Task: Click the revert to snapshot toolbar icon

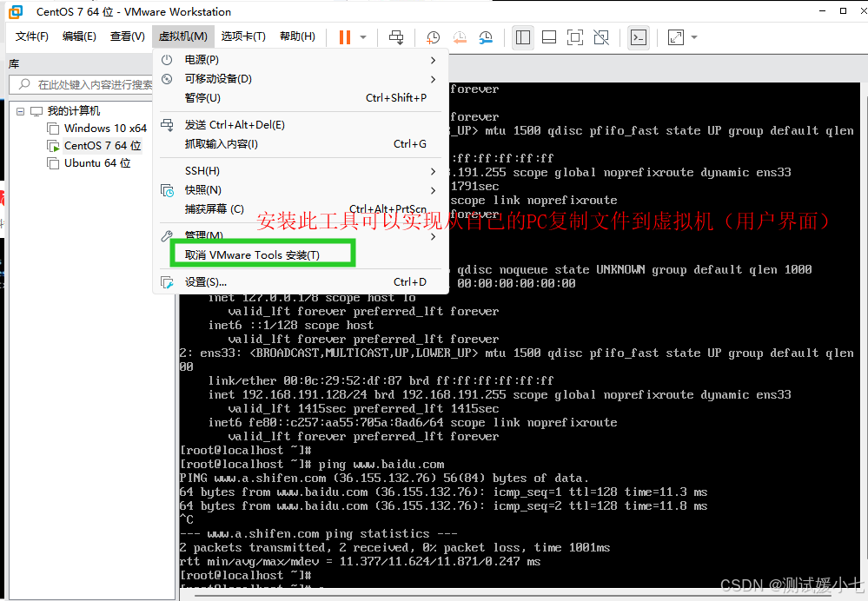Action: click(460, 37)
